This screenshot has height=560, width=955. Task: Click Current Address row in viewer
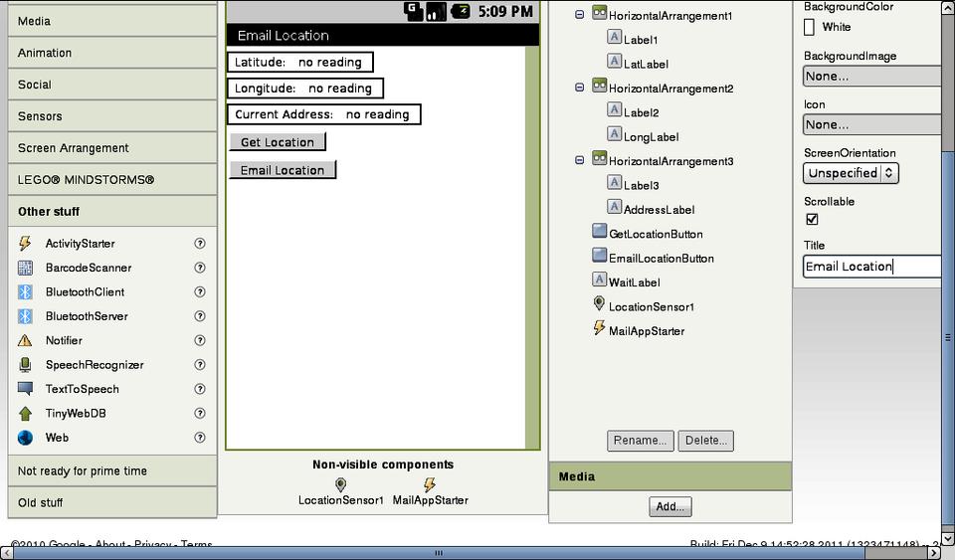(324, 114)
